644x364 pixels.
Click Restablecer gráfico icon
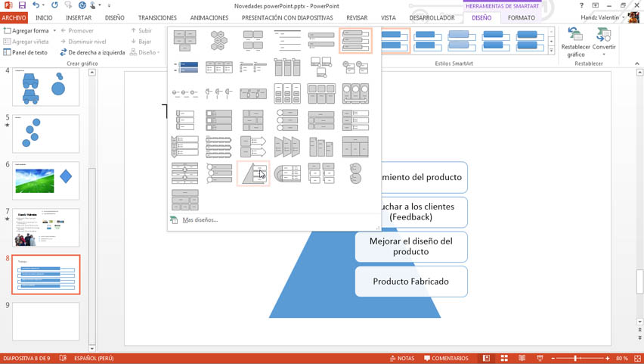coord(575,42)
